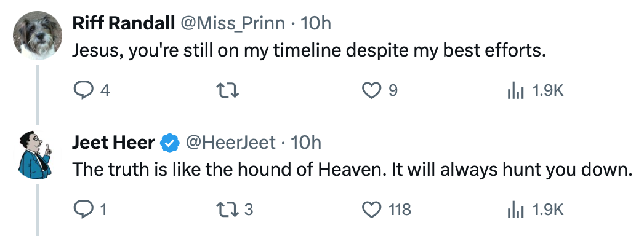The height and width of the screenshot is (236, 644).
Task: Open Riff Randall's dog profile picture
Action: click(x=38, y=35)
